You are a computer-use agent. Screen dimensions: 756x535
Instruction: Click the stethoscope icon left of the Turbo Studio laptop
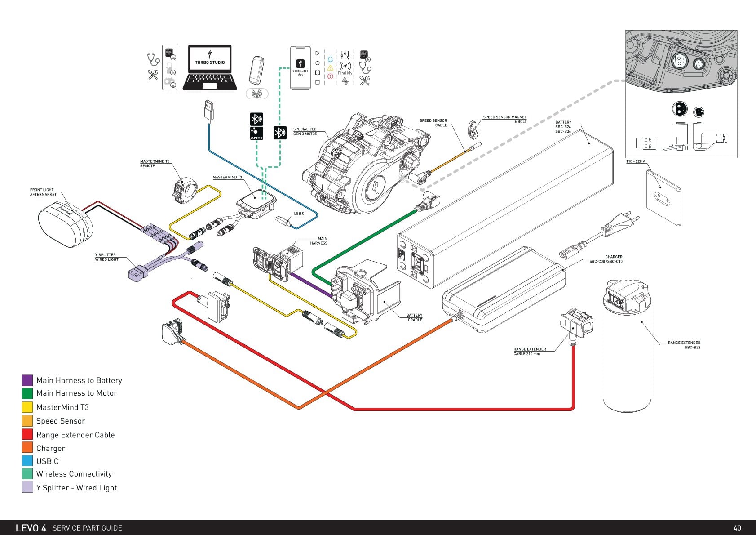[153, 59]
